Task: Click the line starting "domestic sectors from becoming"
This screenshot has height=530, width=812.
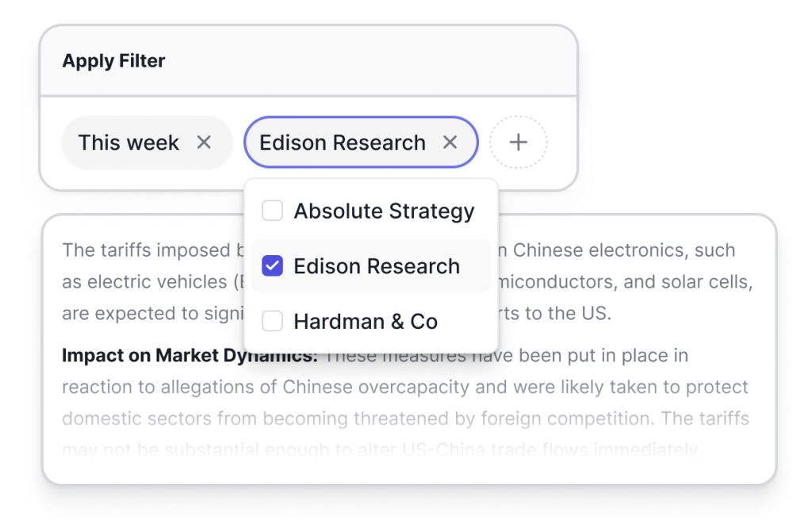Action: coord(404,418)
